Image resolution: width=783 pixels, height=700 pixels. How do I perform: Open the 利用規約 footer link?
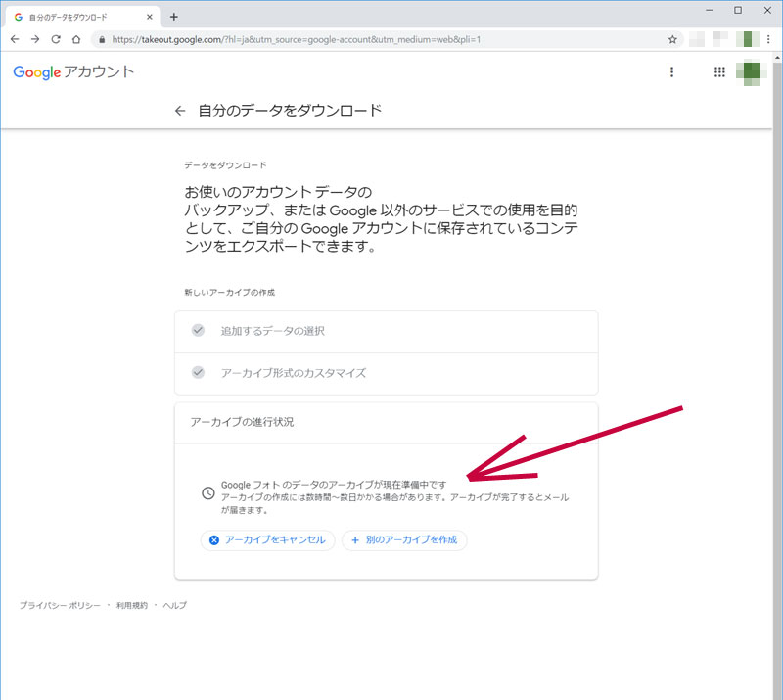tap(131, 606)
